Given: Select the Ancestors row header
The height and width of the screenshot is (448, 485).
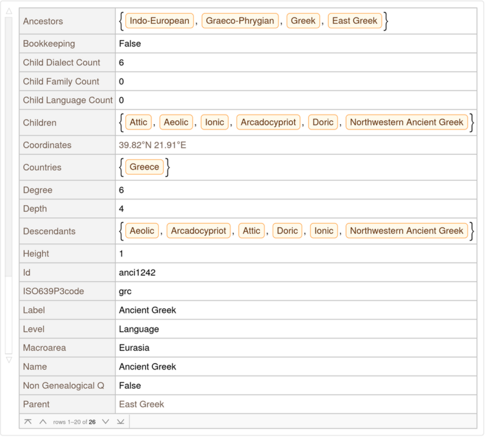Looking at the screenshot, I should click(x=43, y=21).
